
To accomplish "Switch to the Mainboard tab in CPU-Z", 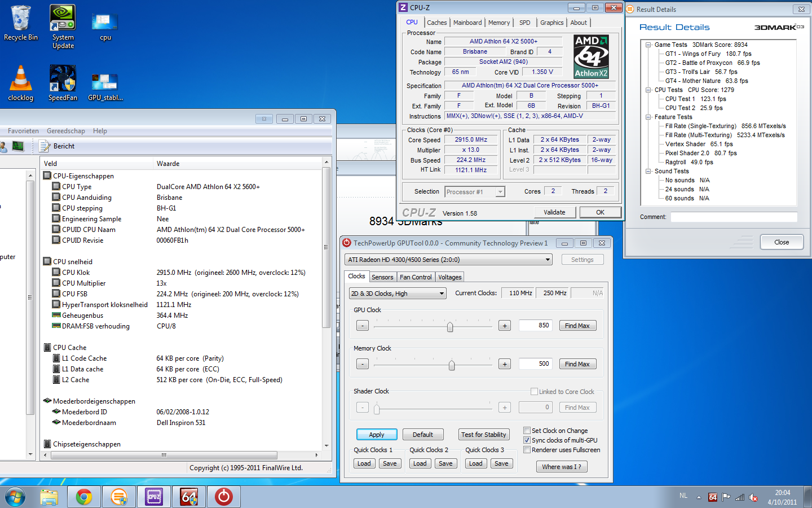I will point(467,23).
